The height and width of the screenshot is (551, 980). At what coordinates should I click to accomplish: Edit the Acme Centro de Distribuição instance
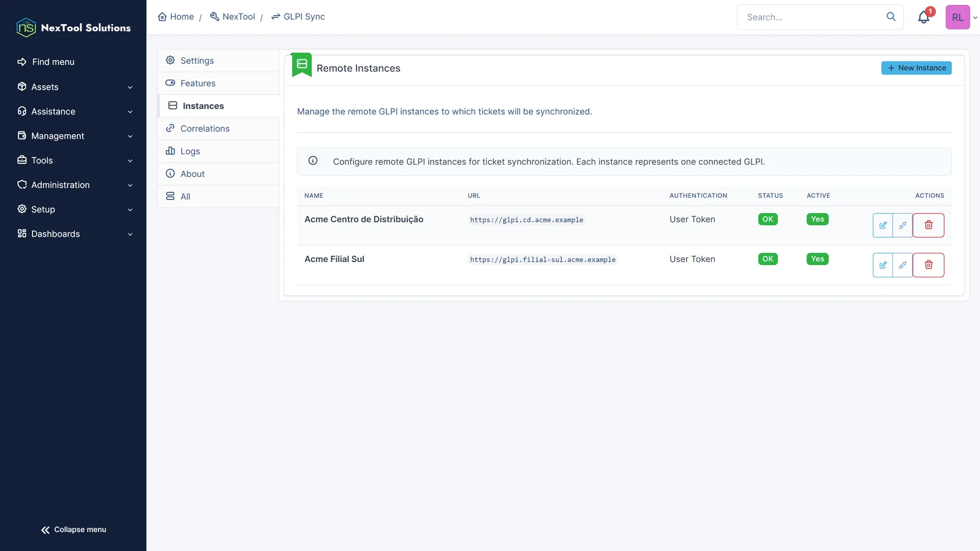[x=883, y=225]
